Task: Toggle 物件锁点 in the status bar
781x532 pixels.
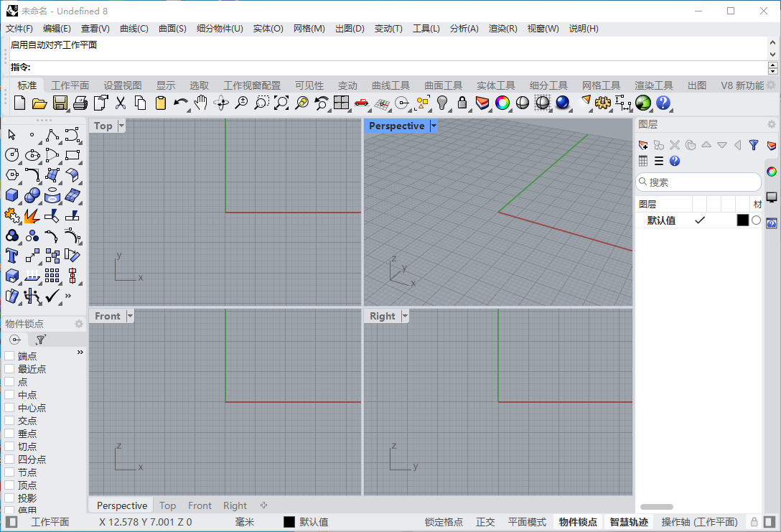Action: point(578,521)
